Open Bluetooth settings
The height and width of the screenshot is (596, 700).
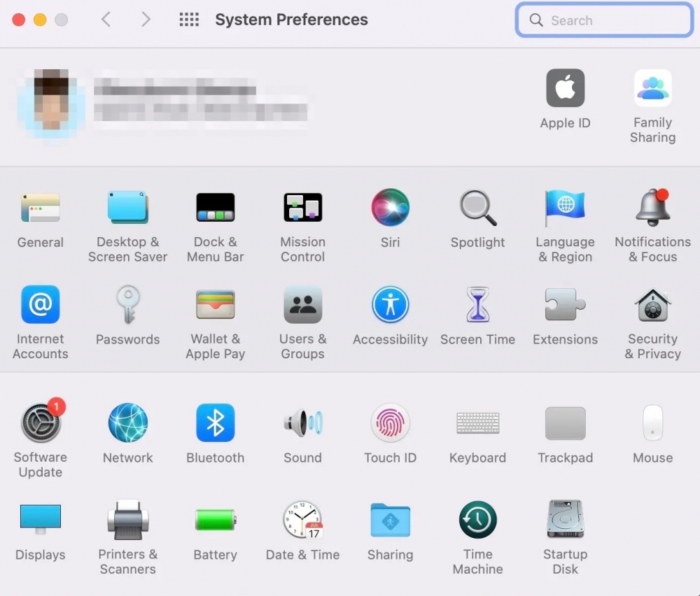[215, 423]
